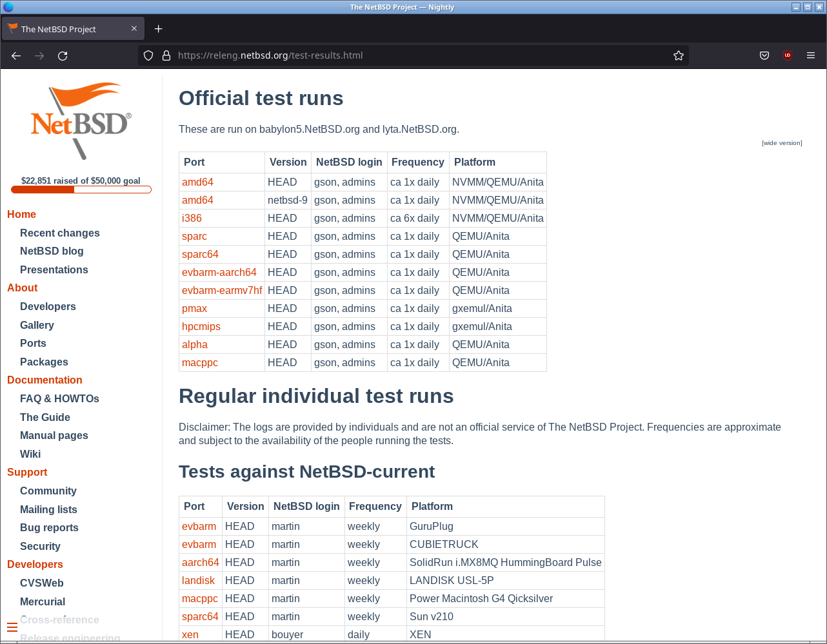
Task: Open the window menu icon in title bar
Action: (x=8, y=7)
